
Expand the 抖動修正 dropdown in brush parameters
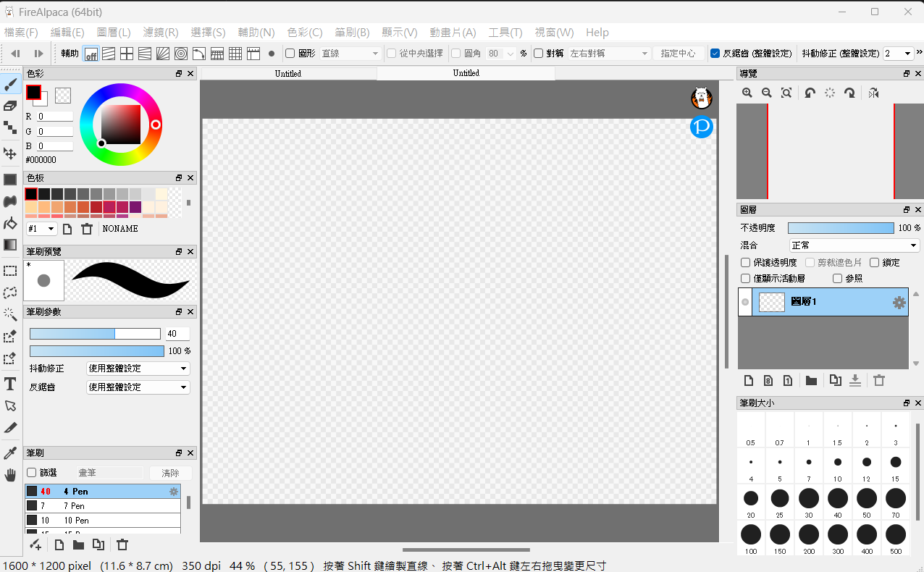coord(138,368)
